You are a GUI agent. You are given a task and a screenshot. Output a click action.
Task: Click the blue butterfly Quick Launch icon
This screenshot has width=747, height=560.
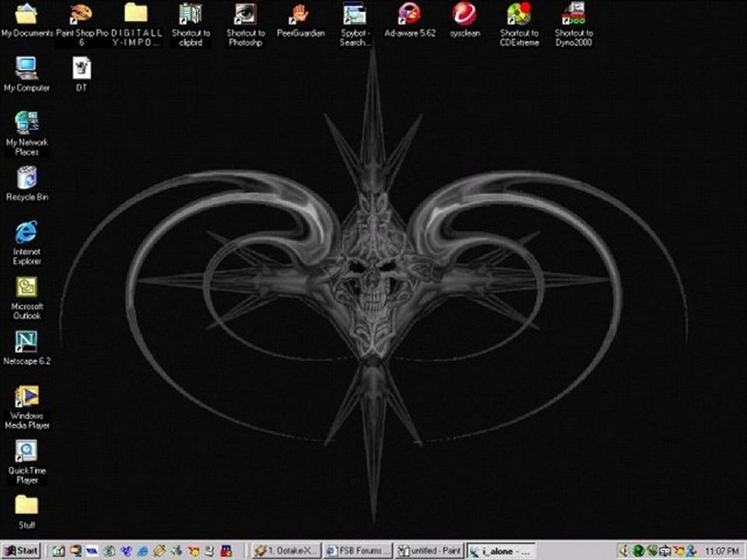point(126,551)
